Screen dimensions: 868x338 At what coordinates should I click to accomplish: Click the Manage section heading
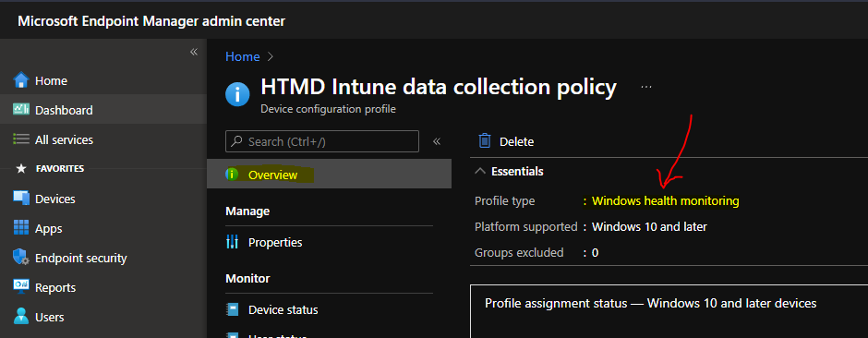pos(247,211)
